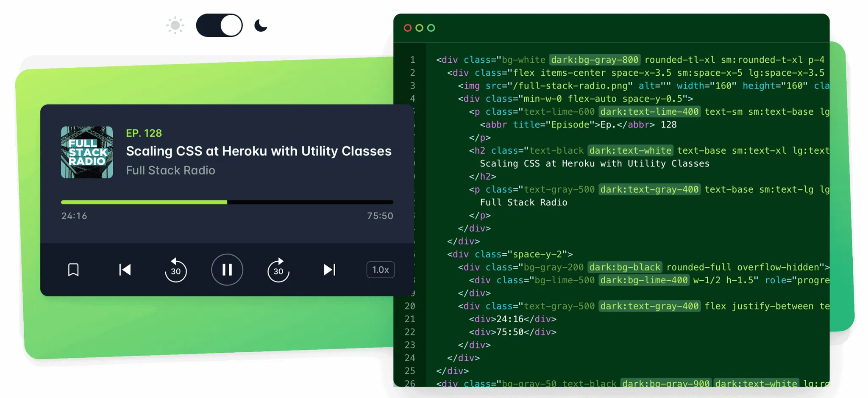Rewind 30 seconds
The width and height of the screenshot is (868, 398).
click(175, 270)
